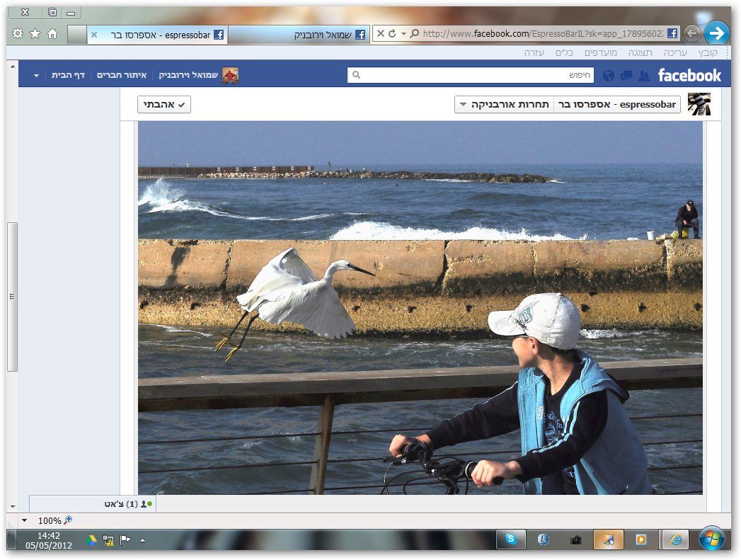This screenshot has width=741, height=560.
Task: Open the chat (צ'אט) bar
Action: (127, 504)
